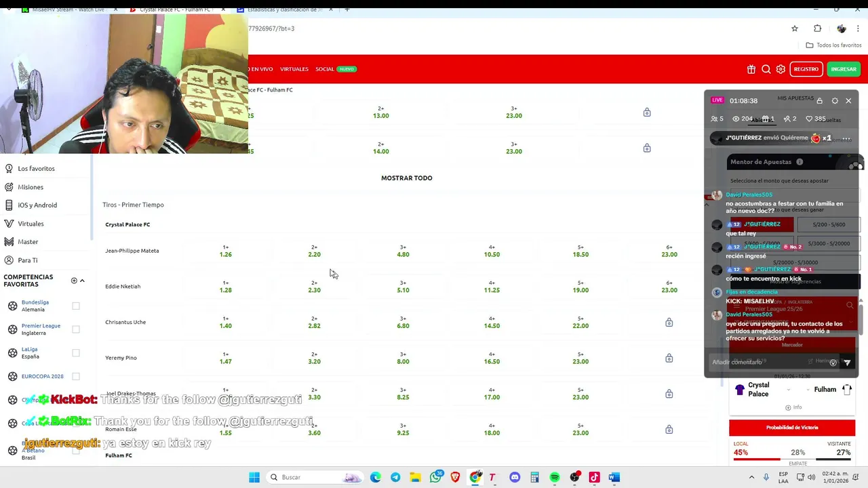Viewport: 868px width, 488px height.
Task: Tick the LaLiga España checkbox
Action: coord(76,352)
